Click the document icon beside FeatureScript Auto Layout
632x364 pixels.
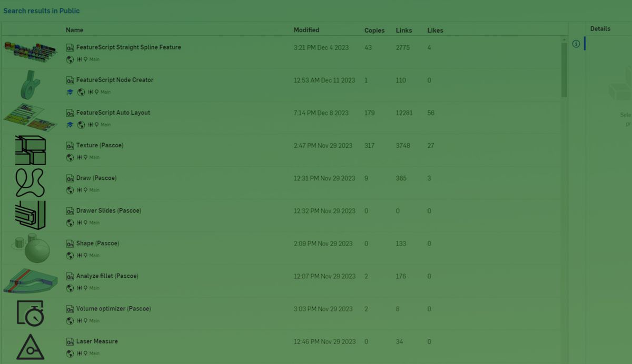[x=70, y=113]
